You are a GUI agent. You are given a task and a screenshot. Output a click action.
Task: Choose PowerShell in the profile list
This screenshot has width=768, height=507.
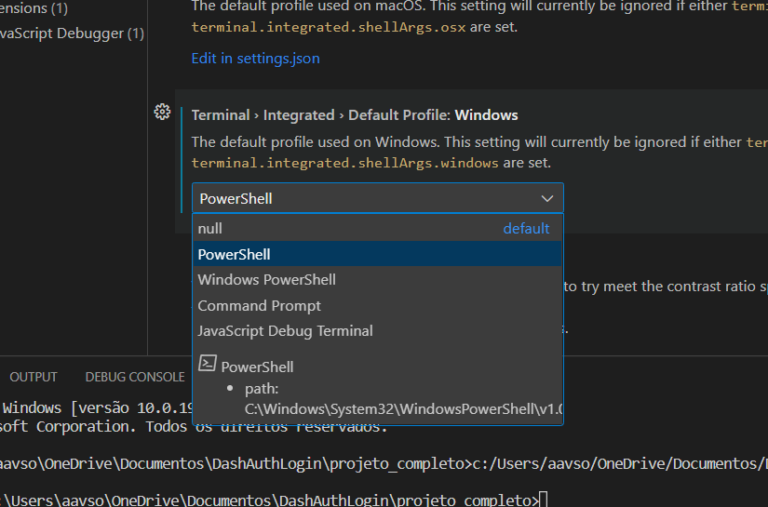[x=378, y=254]
